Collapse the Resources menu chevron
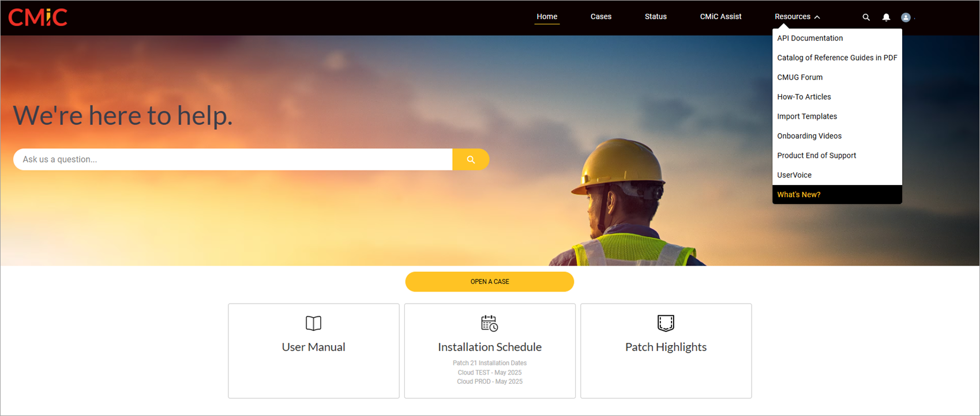980x416 pixels. click(817, 17)
